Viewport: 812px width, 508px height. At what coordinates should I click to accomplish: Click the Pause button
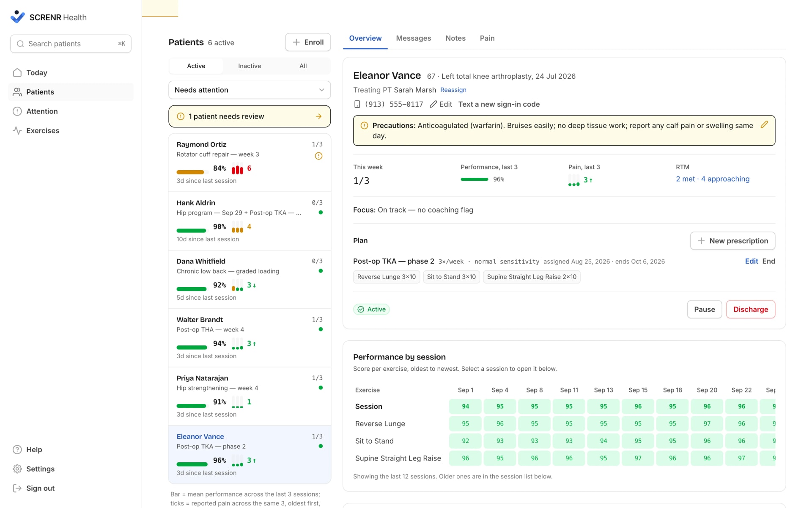click(705, 309)
